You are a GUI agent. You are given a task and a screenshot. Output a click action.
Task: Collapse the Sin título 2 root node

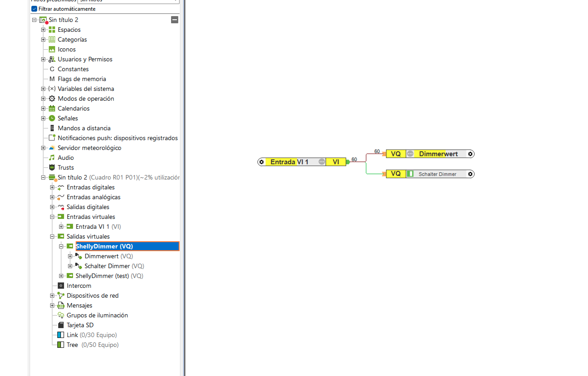[x=34, y=20]
